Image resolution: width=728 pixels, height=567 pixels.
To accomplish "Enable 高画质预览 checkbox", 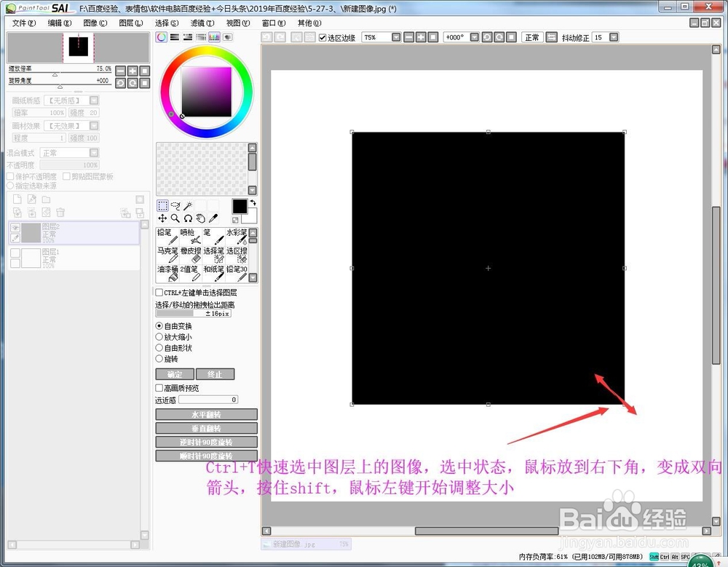I will [x=159, y=388].
